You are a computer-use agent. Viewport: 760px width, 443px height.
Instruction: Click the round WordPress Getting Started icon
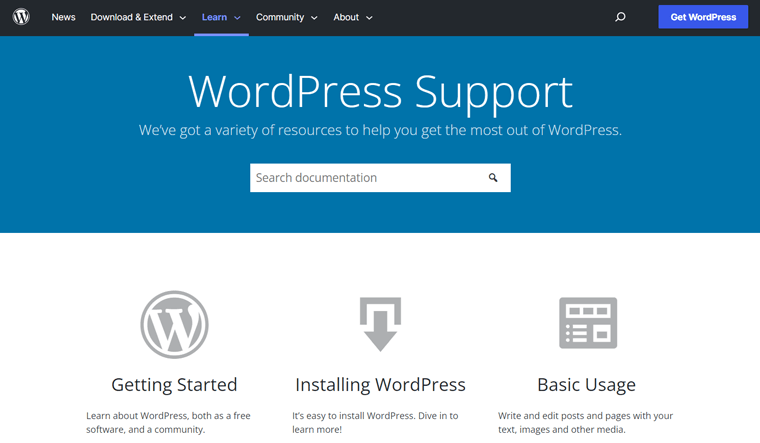click(x=174, y=324)
